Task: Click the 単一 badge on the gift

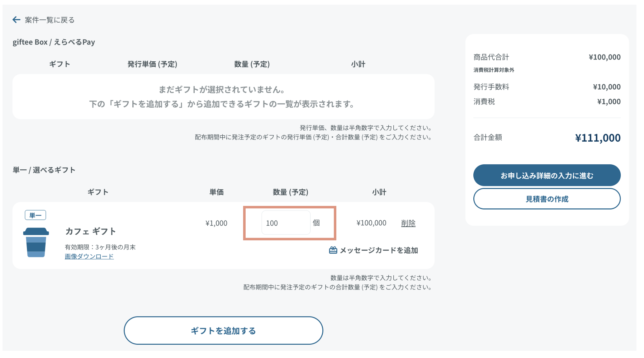Action: point(35,215)
